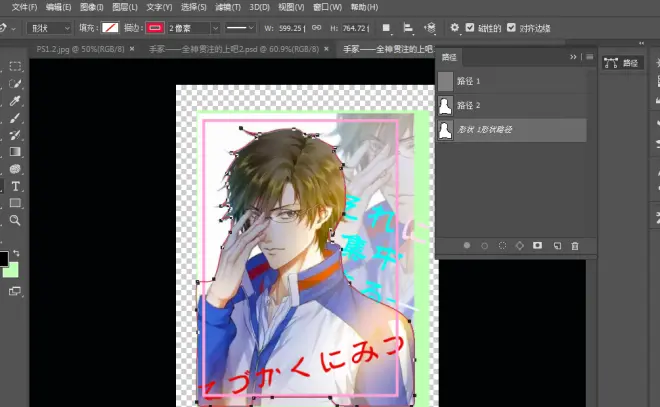The height and width of the screenshot is (407, 660).
Task: Open the 窗口(W) menu
Action: click(327, 7)
